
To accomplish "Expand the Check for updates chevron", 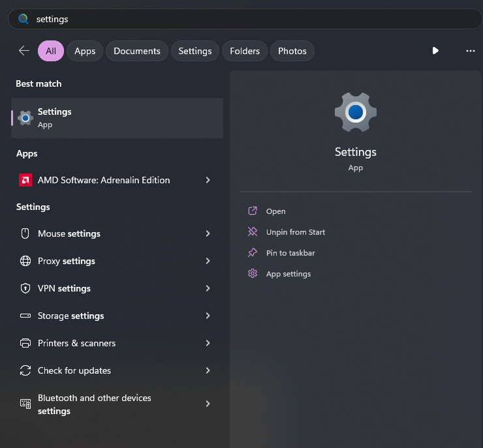I will pyautogui.click(x=208, y=370).
